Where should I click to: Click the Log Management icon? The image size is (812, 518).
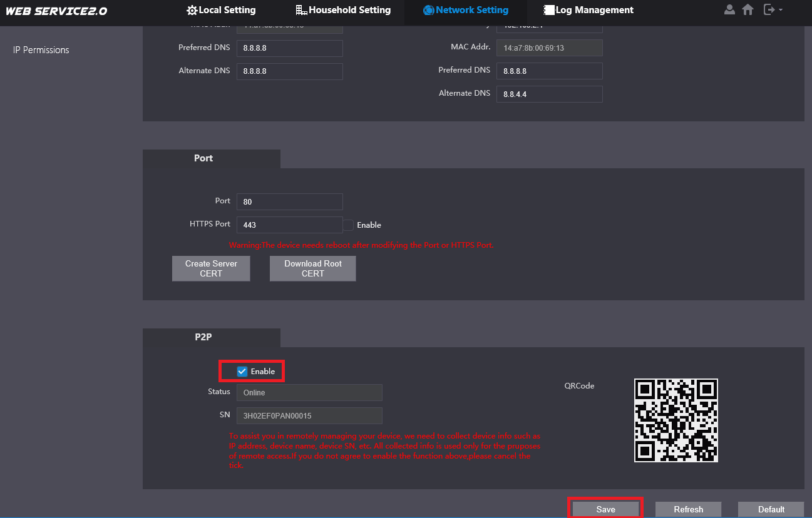(x=549, y=10)
